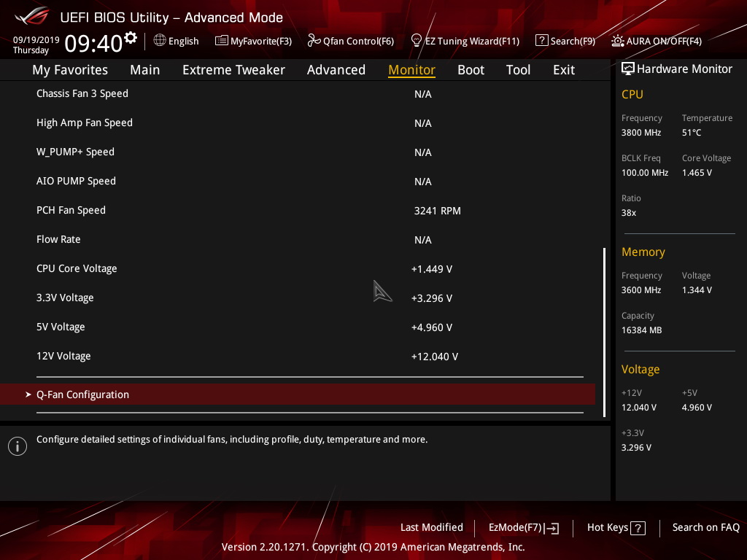Select the High Amp Fan Speed row

coord(298,122)
